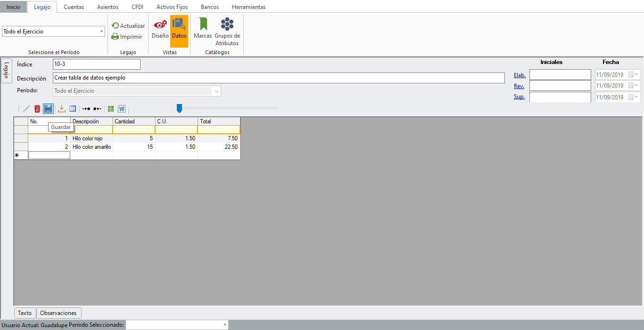Click the Descripción text field
The height and width of the screenshot is (330, 644).
(278, 78)
